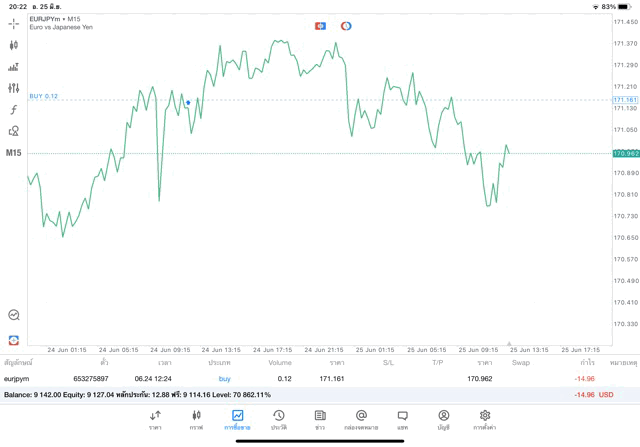640x447 pixels.
Task: Switch to the History tab (ประวัติ)
Action: click(x=279, y=420)
